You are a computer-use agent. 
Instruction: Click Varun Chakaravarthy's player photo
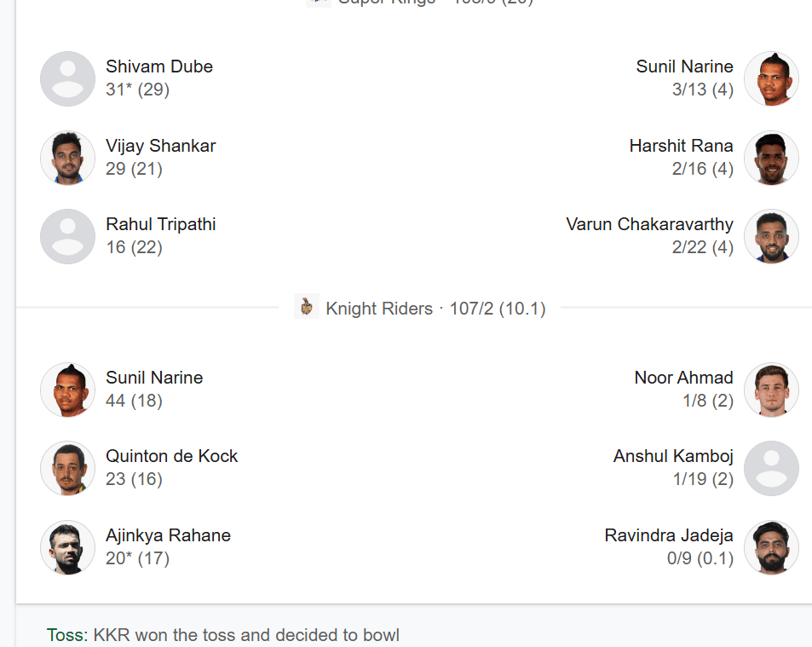tap(771, 236)
